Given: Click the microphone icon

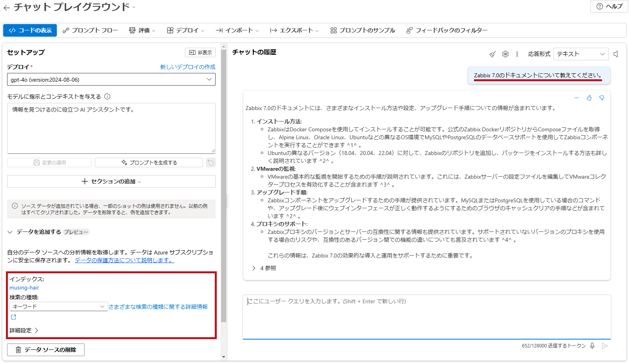Looking at the screenshot, I should pyautogui.click(x=592, y=346).
